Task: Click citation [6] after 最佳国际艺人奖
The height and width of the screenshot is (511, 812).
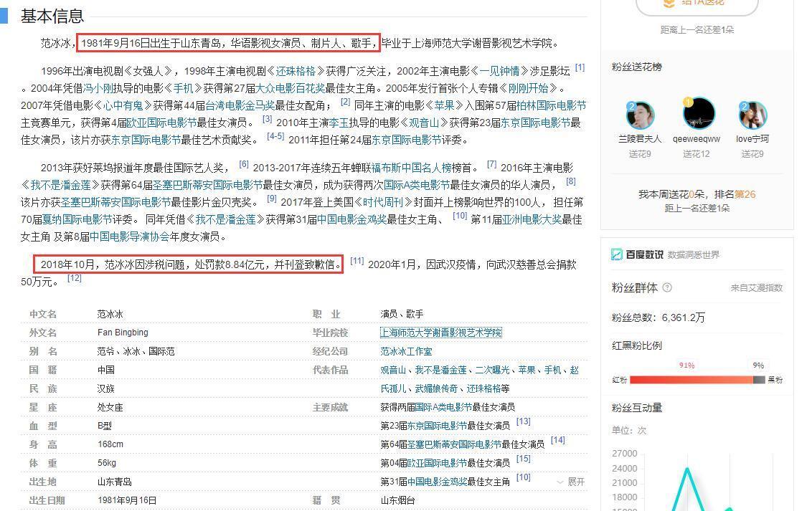Action: tap(244, 164)
